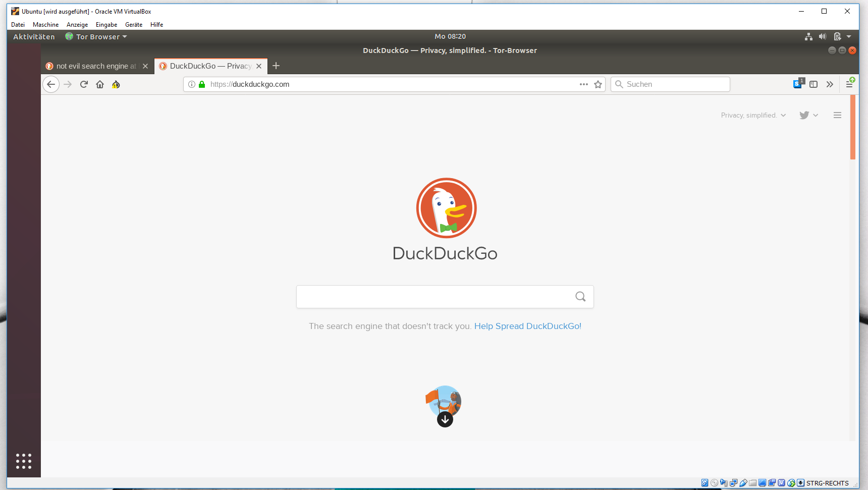The image size is (868, 490).
Task: Minimize the Tor Browser window
Action: tap(832, 50)
